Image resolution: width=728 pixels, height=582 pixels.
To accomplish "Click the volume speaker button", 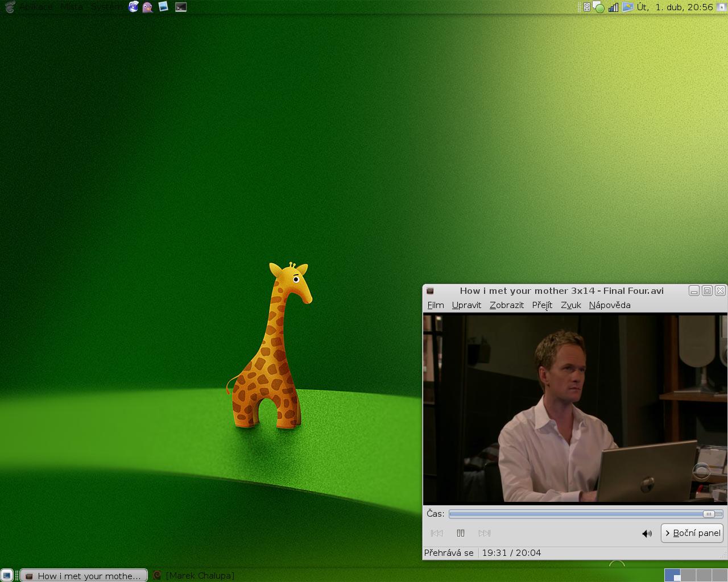I will point(647,533).
